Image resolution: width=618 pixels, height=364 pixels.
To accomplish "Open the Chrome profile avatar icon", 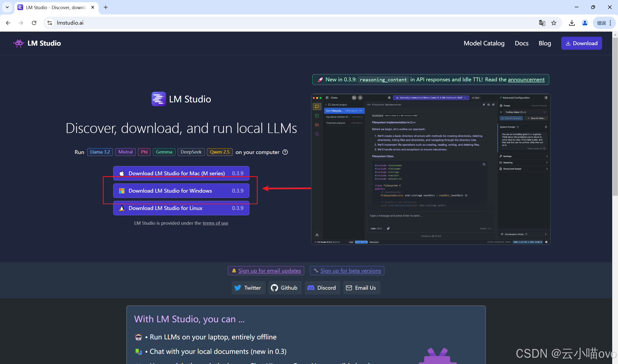I will [x=585, y=23].
